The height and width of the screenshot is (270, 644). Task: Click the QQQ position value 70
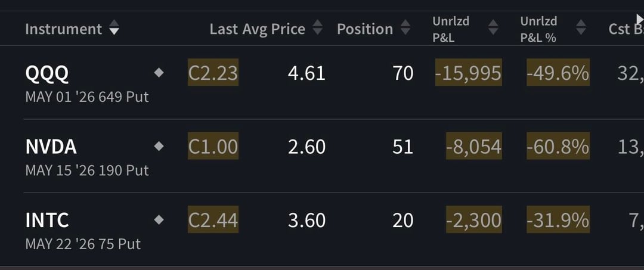coord(402,73)
